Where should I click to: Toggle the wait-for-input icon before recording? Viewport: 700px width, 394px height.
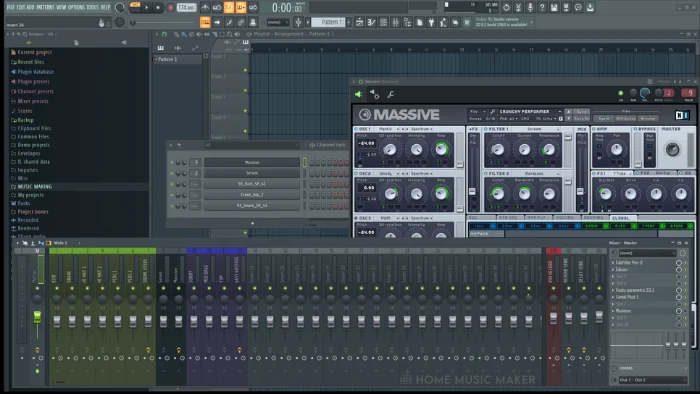click(217, 8)
